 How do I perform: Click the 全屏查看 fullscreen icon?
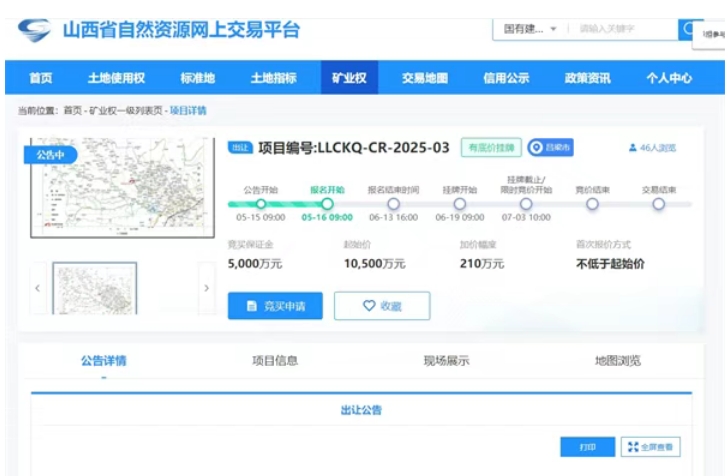coord(633,447)
